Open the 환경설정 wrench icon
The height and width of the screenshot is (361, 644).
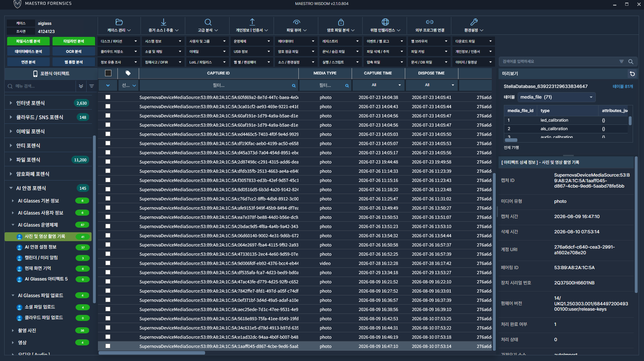(x=474, y=22)
